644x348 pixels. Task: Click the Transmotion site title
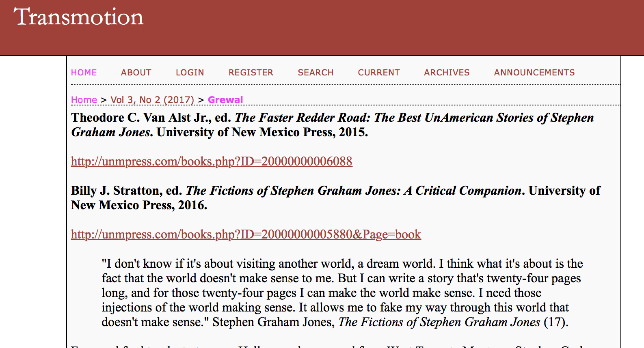[78, 17]
